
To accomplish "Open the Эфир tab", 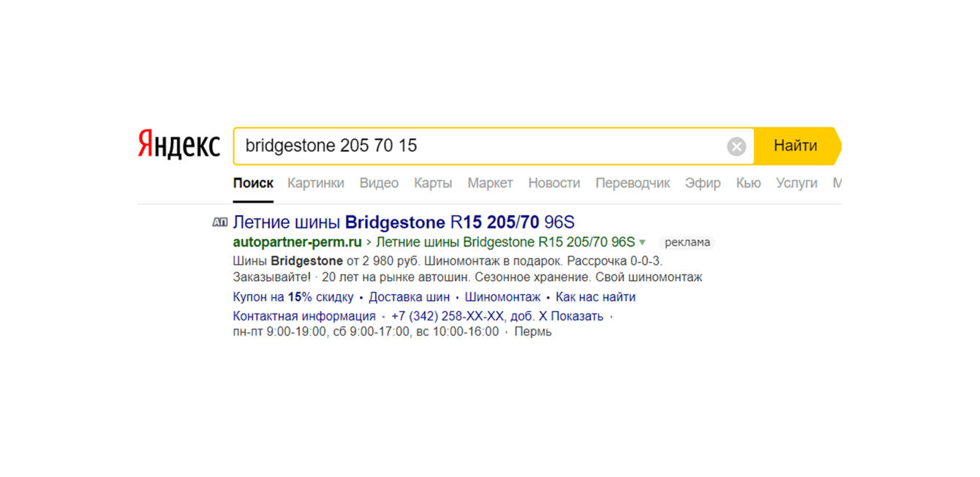I will point(703,183).
